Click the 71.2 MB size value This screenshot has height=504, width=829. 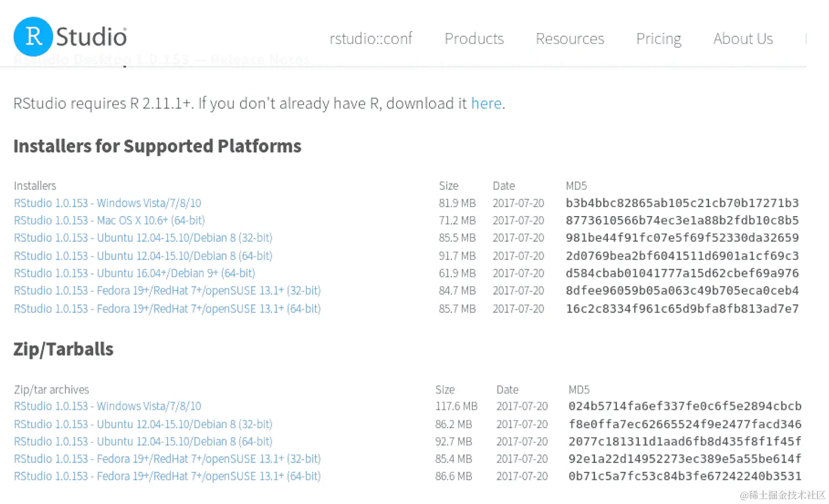457,220
